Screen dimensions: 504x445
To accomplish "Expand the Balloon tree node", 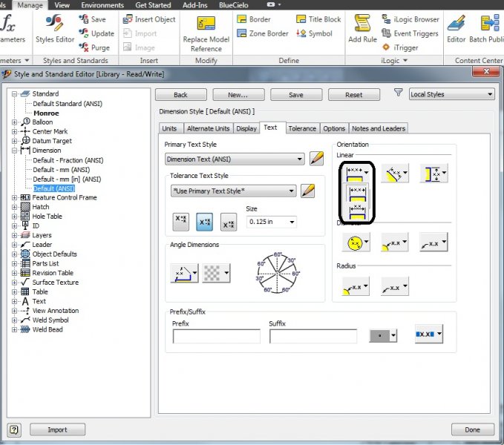I will pos(15,122).
